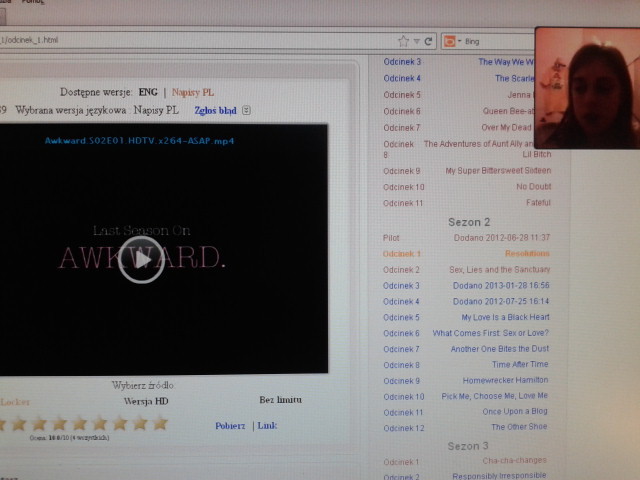Open Odcinek 8 Adventures of Aunt Ally

[x=467, y=149]
